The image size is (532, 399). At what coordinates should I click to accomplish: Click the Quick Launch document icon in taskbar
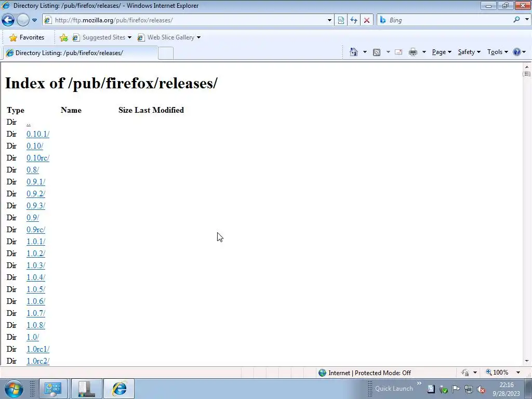(x=431, y=389)
